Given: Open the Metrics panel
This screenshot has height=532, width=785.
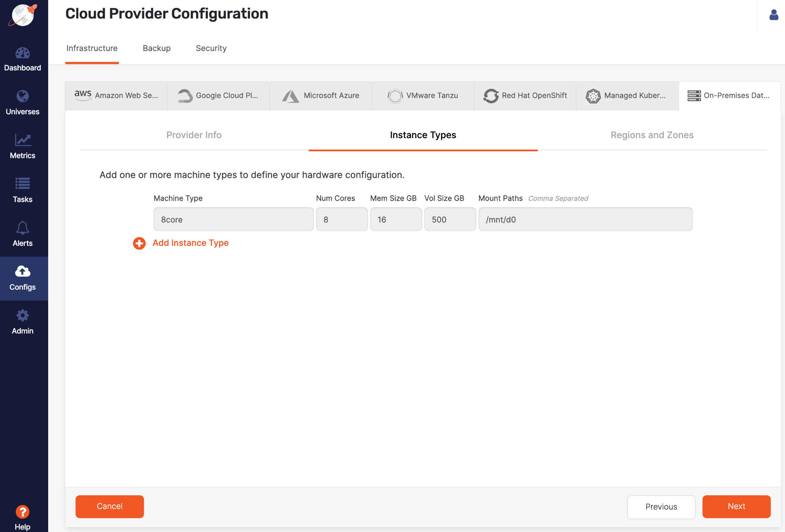Looking at the screenshot, I should (x=23, y=147).
